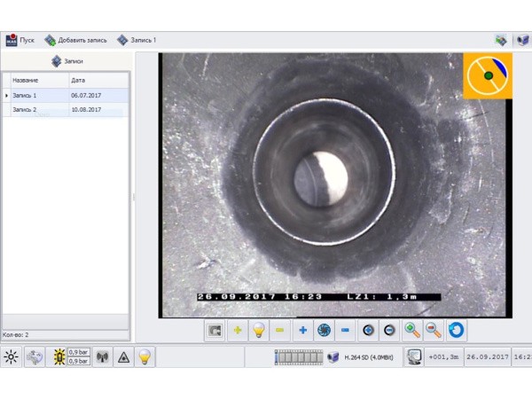Click the zoom out magnifier icon
The image size is (532, 399).
click(x=434, y=331)
